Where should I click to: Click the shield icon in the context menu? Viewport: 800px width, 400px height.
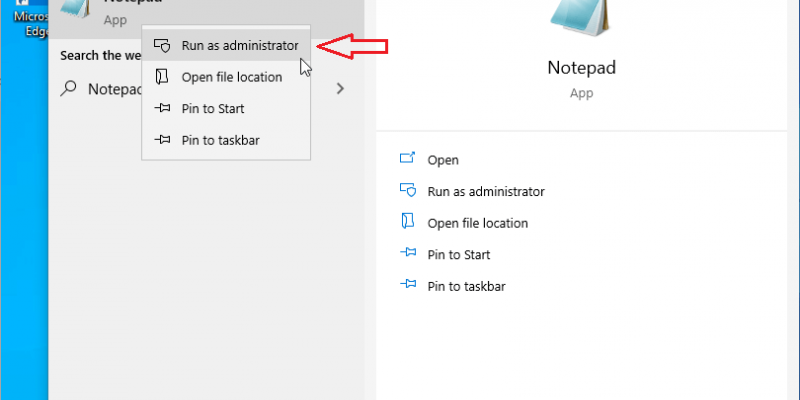coord(162,46)
